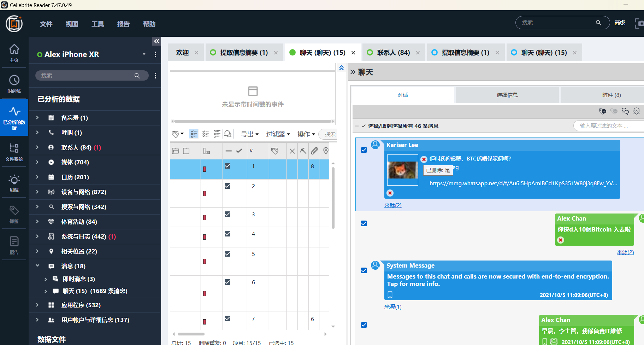The height and width of the screenshot is (345, 644).
Task: Uncheck the System Message checkbox
Action: [x=364, y=270]
